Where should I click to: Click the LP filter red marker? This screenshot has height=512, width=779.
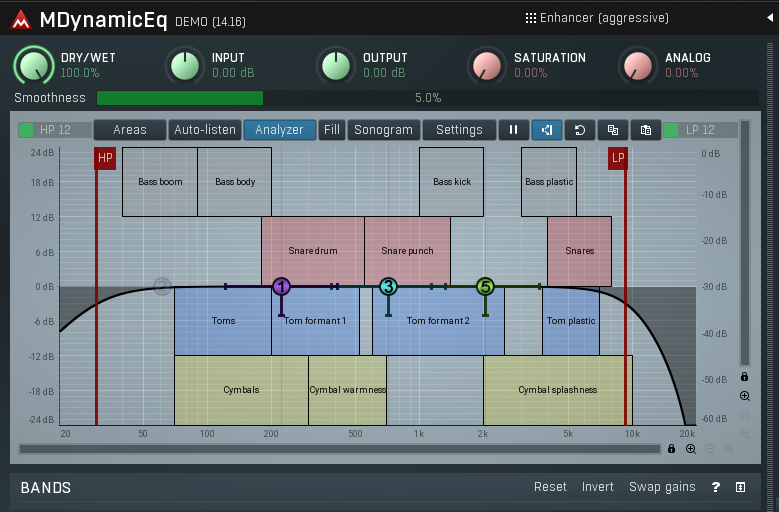click(x=618, y=158)
